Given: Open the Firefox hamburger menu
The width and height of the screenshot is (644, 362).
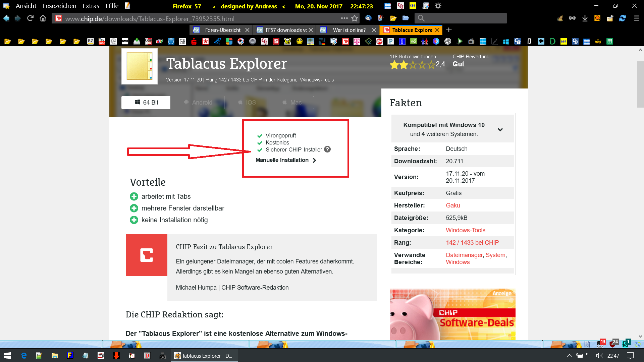Looking at the screenshot, I should click(x=636, y=18).
